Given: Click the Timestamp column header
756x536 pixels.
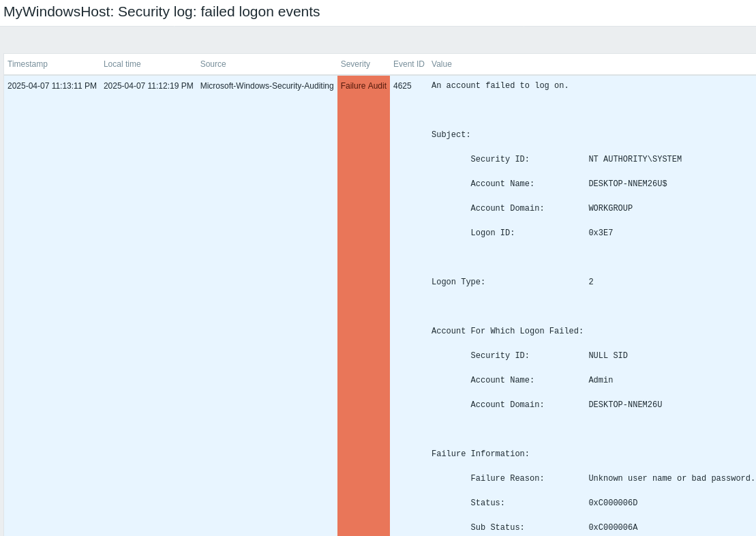Looking at the screenshot, I should tap(28, 64).
